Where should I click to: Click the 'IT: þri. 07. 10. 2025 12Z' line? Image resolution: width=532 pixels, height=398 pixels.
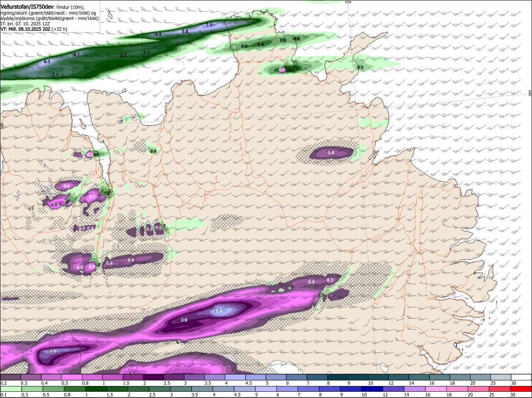(25, 24)
